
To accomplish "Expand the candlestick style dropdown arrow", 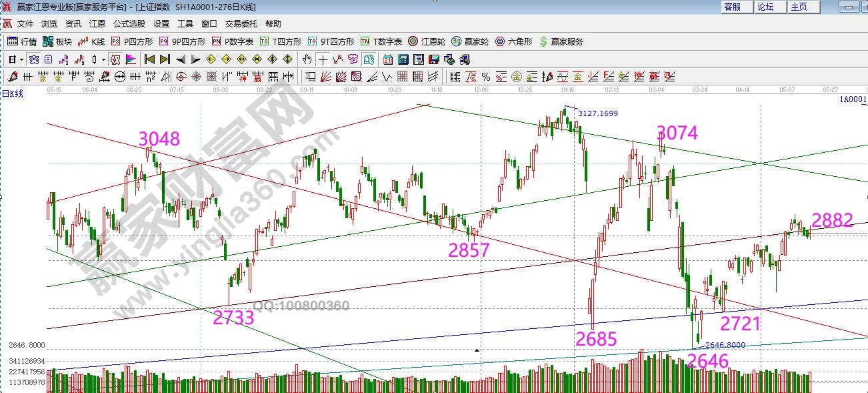I will (104, 59).
